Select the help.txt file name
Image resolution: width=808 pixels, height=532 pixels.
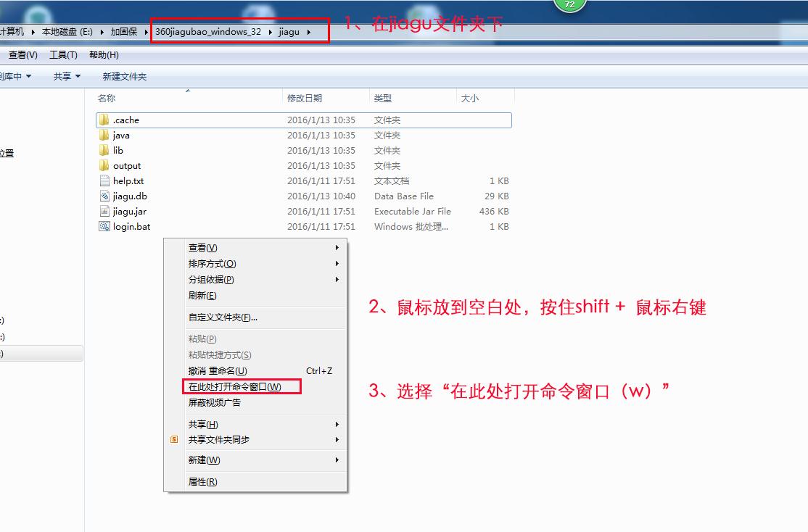coord(128,180)
